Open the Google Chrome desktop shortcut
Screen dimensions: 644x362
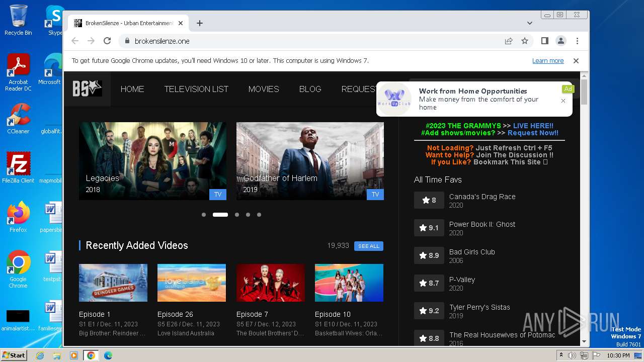click(x=18, y=269)
